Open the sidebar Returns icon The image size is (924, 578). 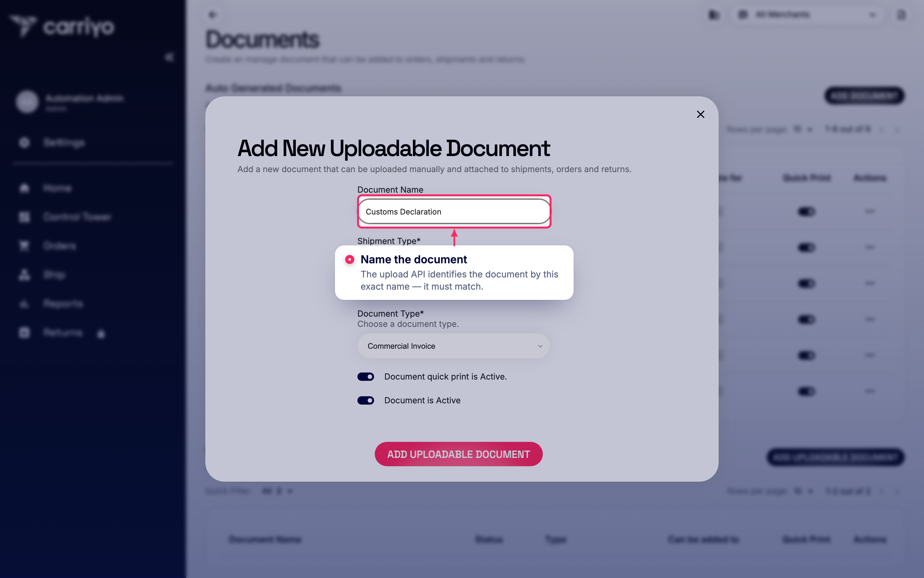click(24, 333)
